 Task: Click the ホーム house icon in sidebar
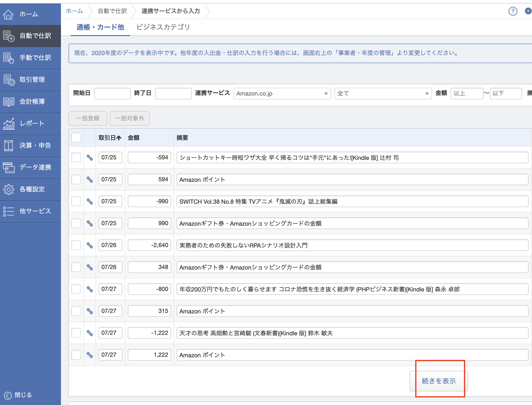pos(8,14)
